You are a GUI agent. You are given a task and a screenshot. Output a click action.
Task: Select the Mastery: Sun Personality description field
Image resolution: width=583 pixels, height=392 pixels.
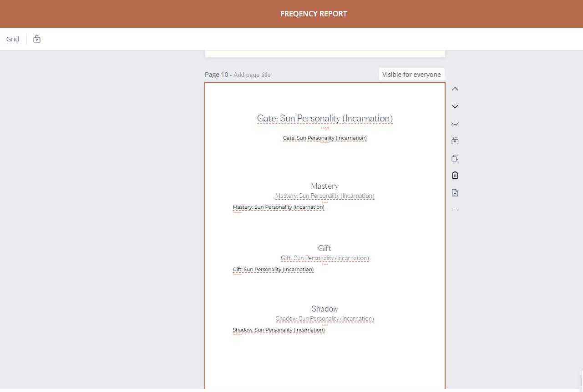279,207
